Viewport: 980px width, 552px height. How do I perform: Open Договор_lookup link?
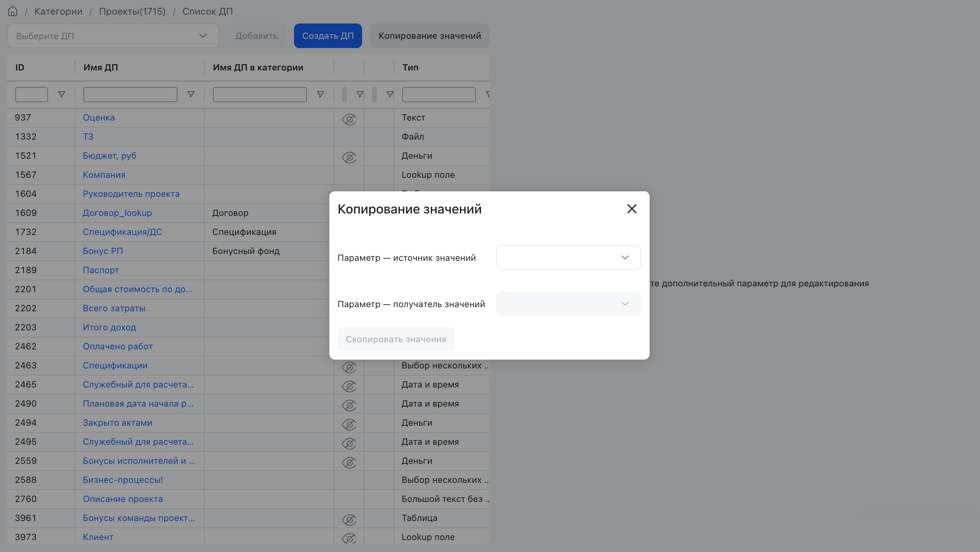tap(117, 212)
